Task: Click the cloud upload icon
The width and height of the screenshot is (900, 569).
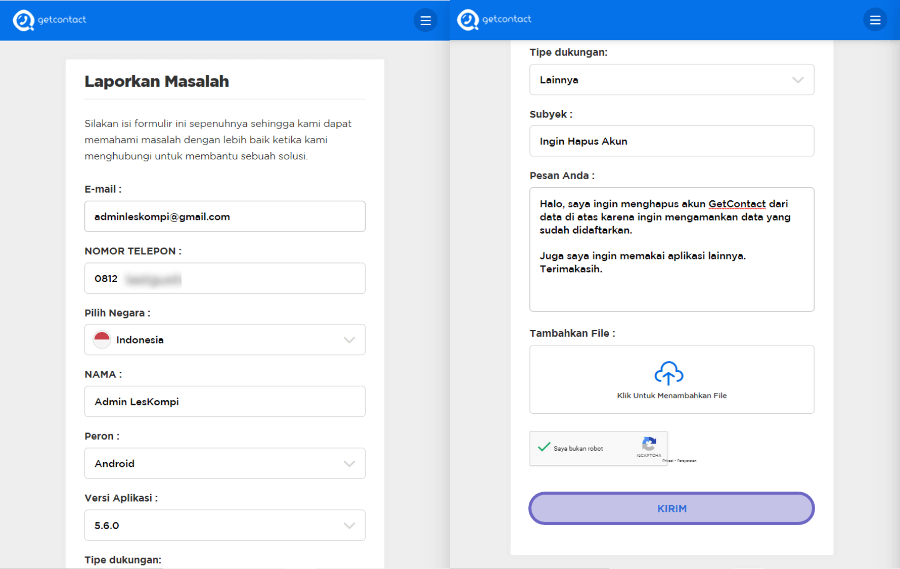Action: 669,373
